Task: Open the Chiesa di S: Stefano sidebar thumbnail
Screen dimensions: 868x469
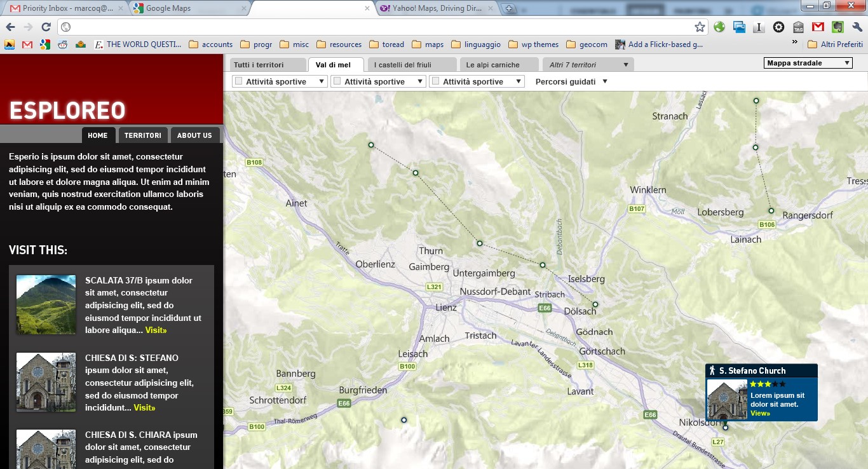Action: (x=46, y=382)
